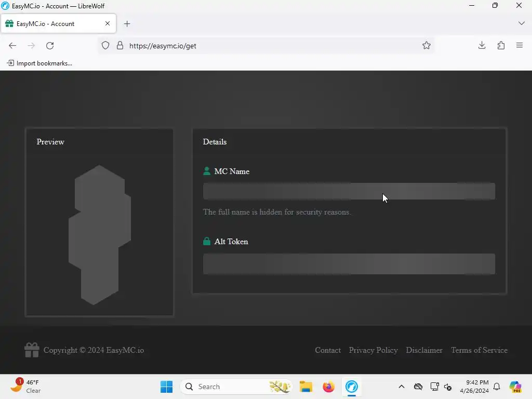
Task: Click the green user icon by MC Name
Action: click(x=207, y=171)
